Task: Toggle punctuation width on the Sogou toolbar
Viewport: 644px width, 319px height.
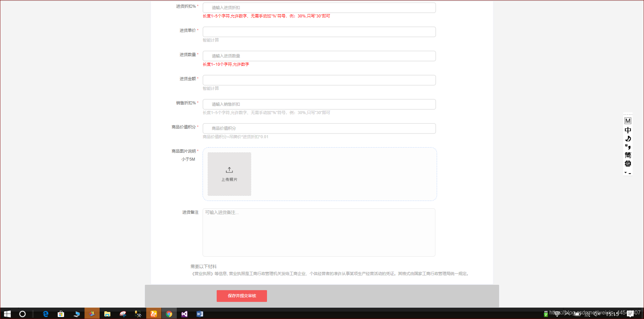Action: pos(628,147)
